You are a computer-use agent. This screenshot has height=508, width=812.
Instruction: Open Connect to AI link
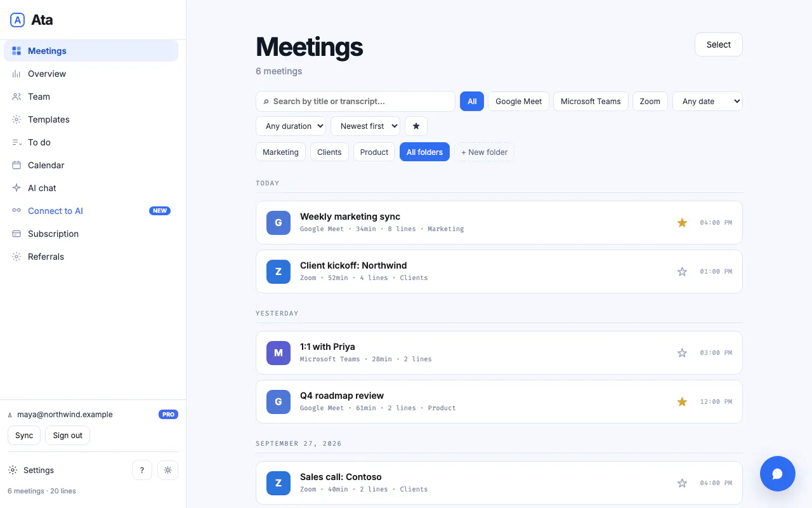coord(91,211)
